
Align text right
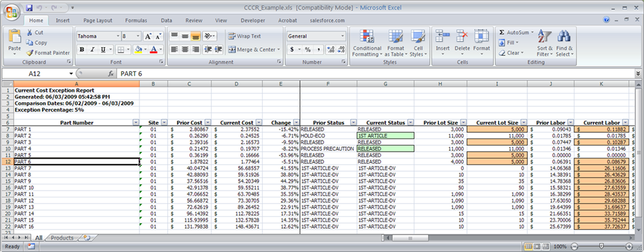[195, 50]
